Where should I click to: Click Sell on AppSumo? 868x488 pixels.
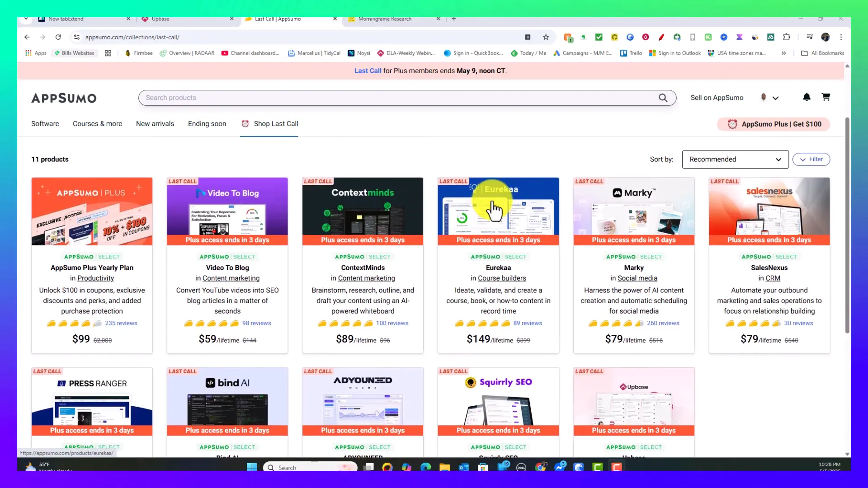(x=717, y=98)
